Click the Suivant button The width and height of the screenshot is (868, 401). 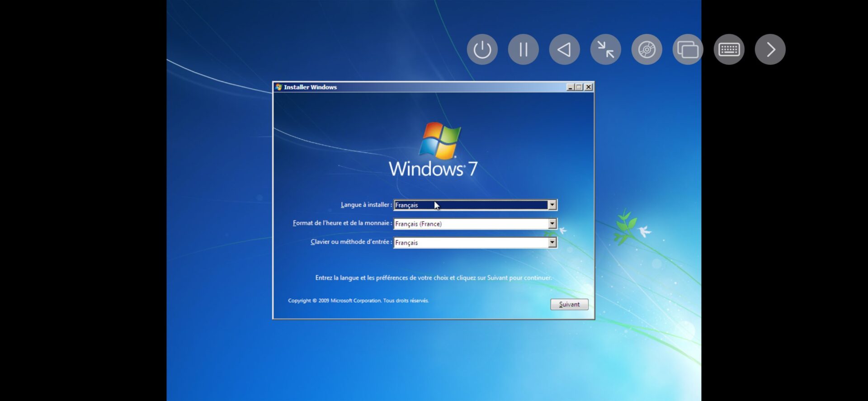pyautogui.click(x=569, y=304)
